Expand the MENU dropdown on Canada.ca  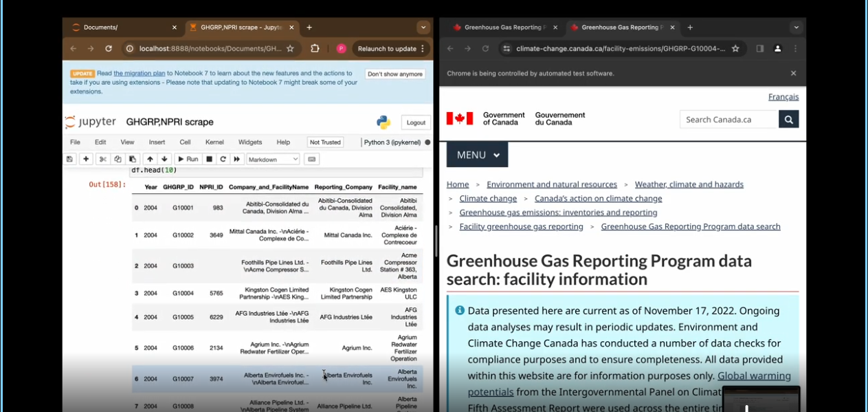(478, 155)
